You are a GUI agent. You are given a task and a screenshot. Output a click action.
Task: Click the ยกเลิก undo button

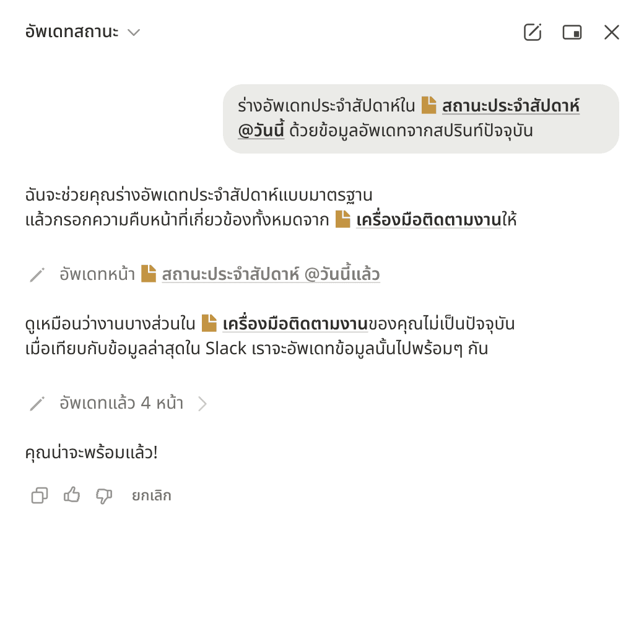(151, 495)
